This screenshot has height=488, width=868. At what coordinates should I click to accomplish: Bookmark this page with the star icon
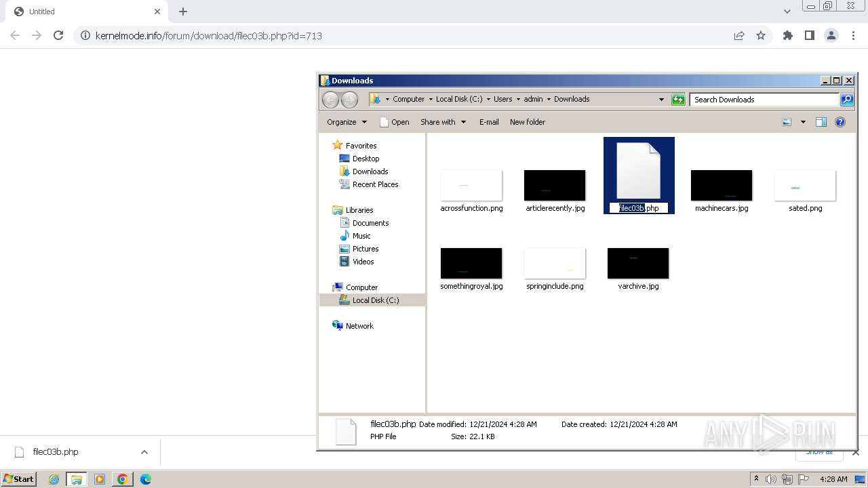[x=761, y=35]
